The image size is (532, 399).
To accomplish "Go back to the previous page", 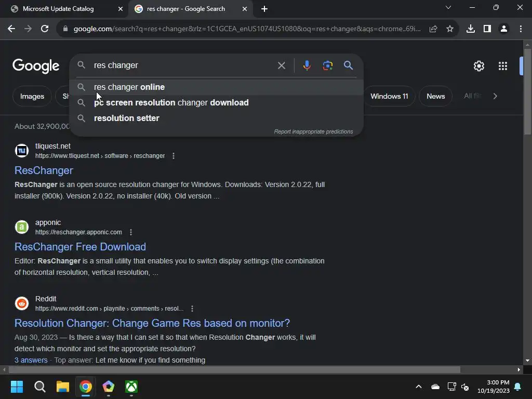I will (x=11, y=29).
